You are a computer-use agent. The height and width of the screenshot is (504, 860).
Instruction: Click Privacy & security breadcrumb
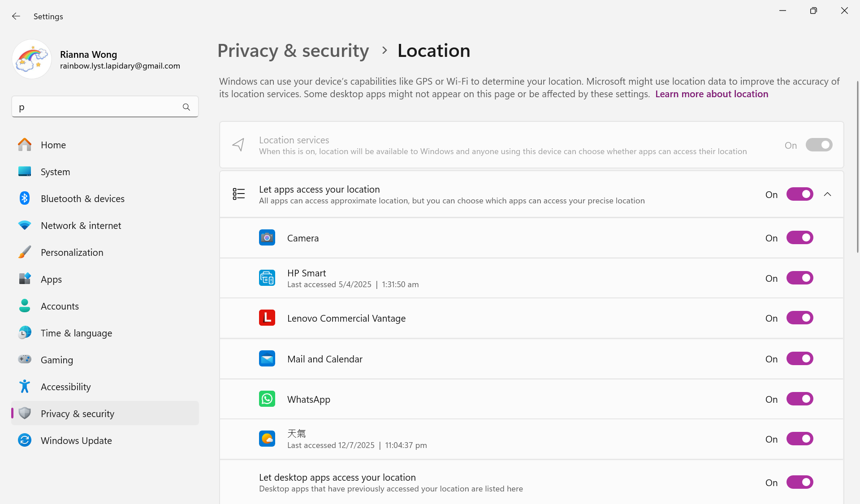(x=293, y=51)
